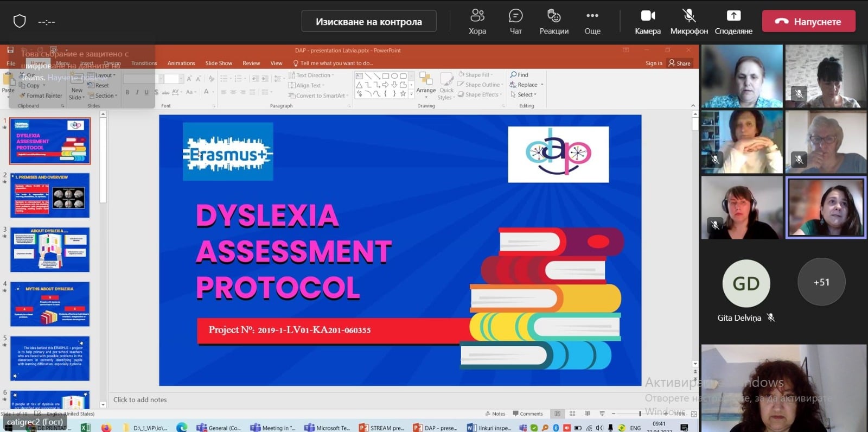Select slide 2 thumbnail Premises and Overview

[x=50, y=195]
